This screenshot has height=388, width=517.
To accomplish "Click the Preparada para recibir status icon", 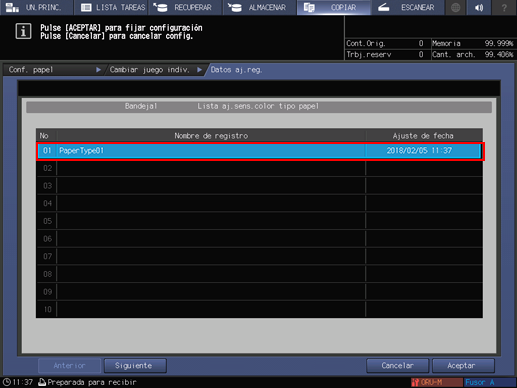I will coord(42,382).
